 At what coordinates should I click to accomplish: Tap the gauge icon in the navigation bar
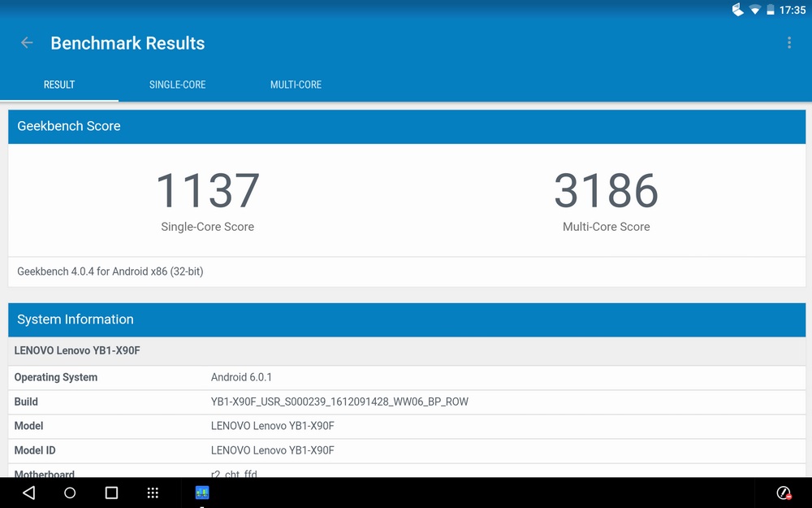(x=784, y=493)
